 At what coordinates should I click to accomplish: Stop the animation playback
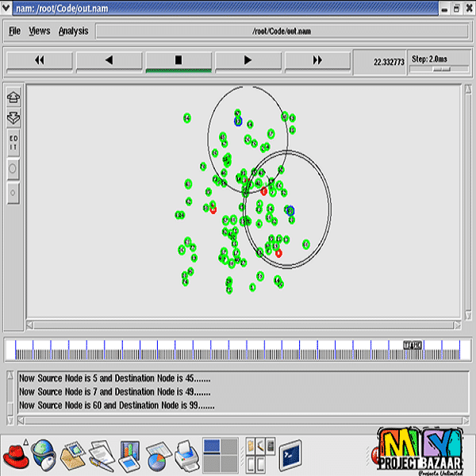click(178, 60)
